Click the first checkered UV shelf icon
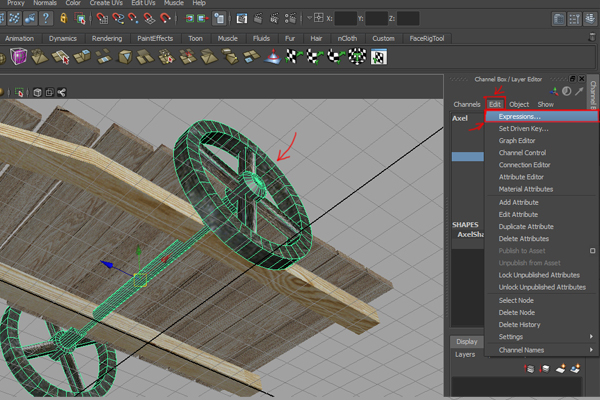 coord(294,57)
